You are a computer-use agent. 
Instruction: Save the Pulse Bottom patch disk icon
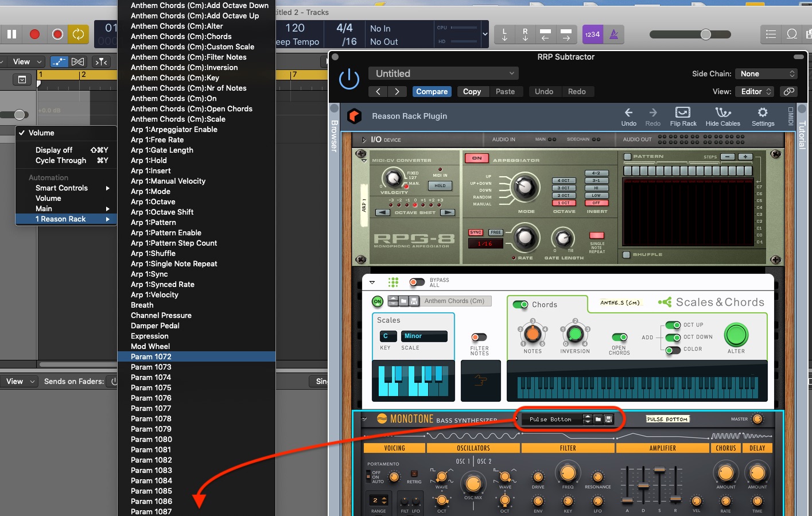608,419
